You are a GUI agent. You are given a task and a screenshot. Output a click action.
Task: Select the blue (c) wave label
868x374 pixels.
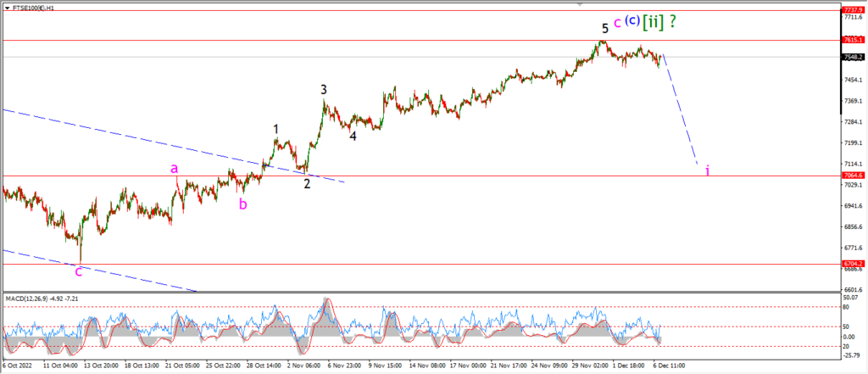tap(632, 20)
